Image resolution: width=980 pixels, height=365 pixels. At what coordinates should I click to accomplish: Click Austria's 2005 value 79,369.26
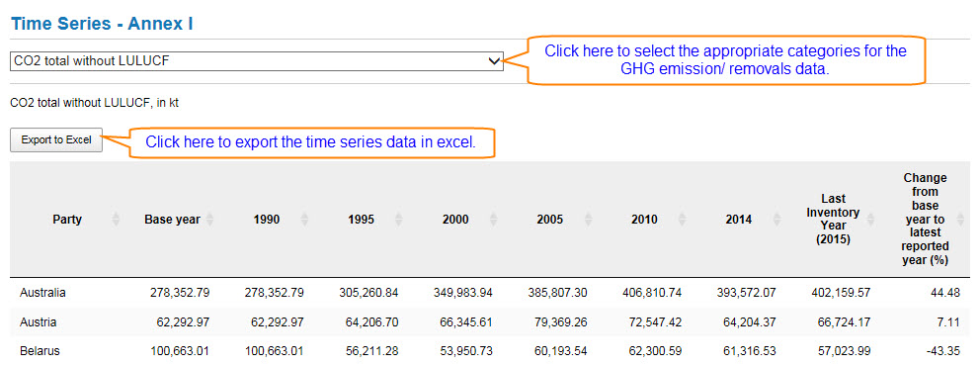(560, 322)
